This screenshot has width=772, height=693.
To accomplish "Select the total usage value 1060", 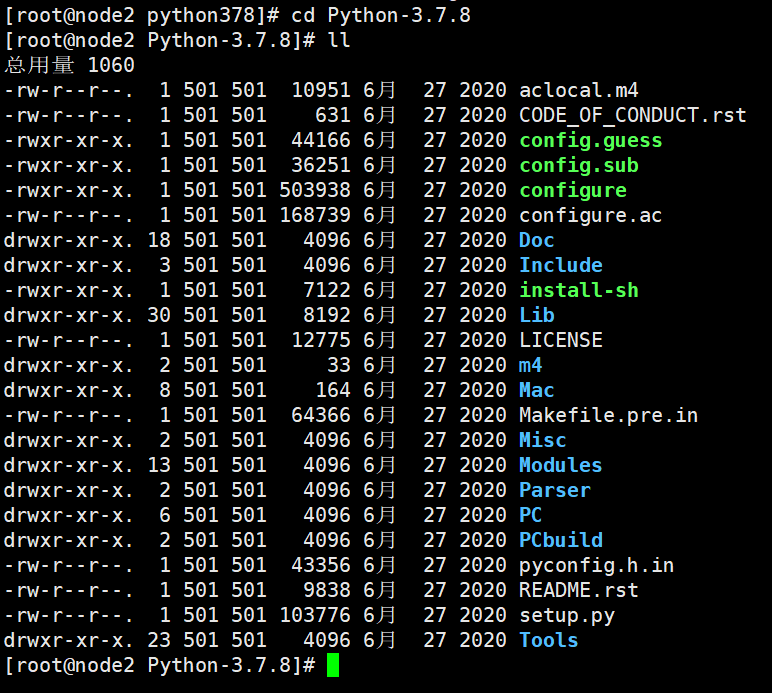I will [x=111, y=65].
